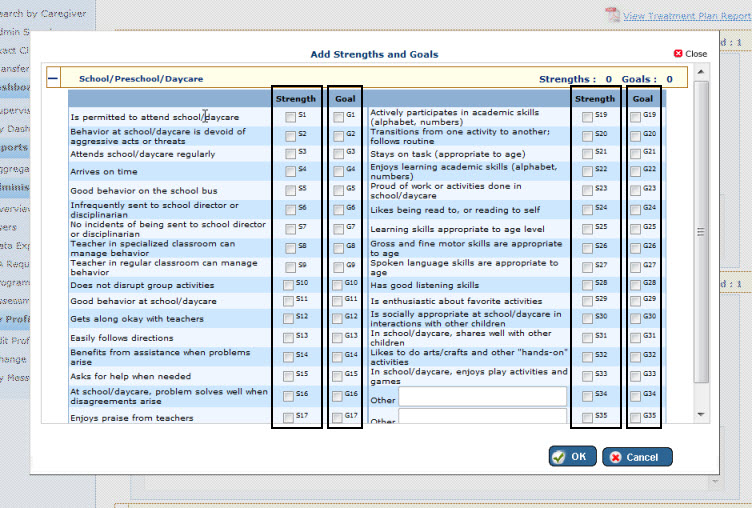The image size is (752, 508).
Task: Enable goal G10 Does not disrupt group activities
Action: [x=337, y=285]
